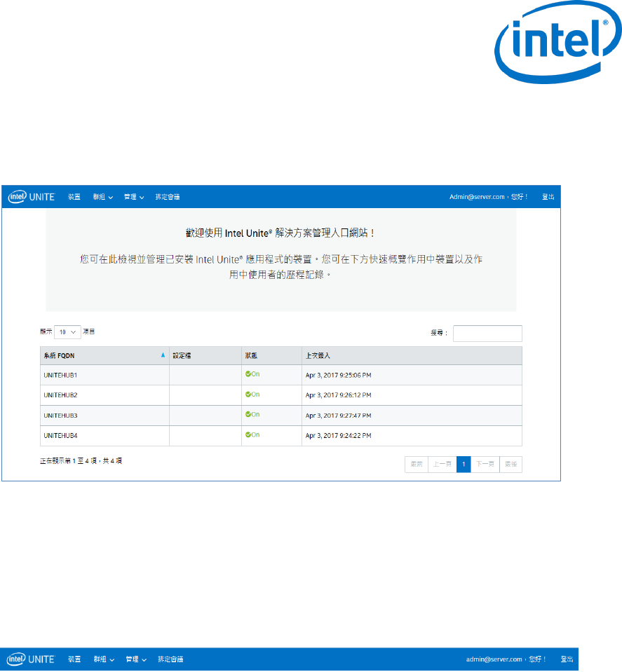Click the 上一頁 pagination button
The image size is (622, 672).
point(442,464)
